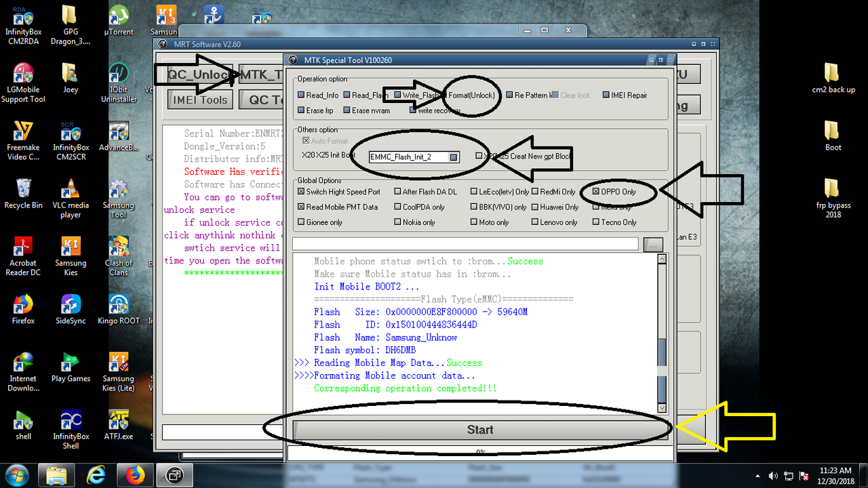Click the taskbar clock showing 11:23 AM
This screenshot has width=868, height=488.
835,475
